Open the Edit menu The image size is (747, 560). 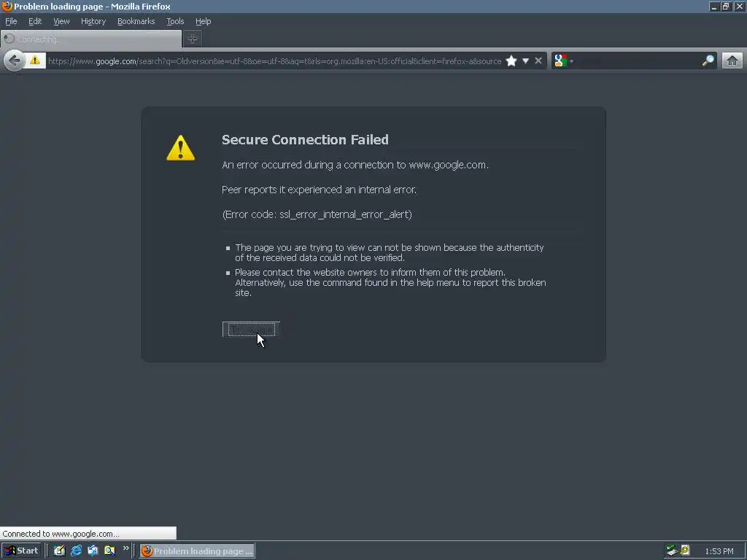click(x=35, y=21)
